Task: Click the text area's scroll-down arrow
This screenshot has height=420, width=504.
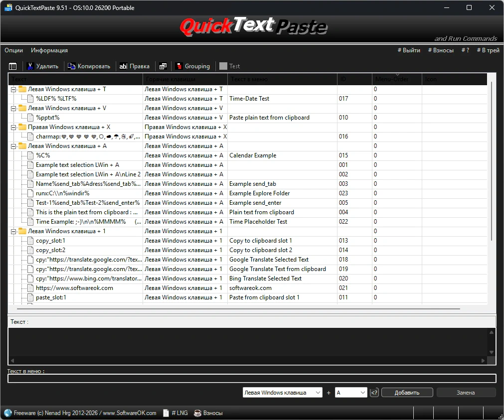Action: pos(492,352)
